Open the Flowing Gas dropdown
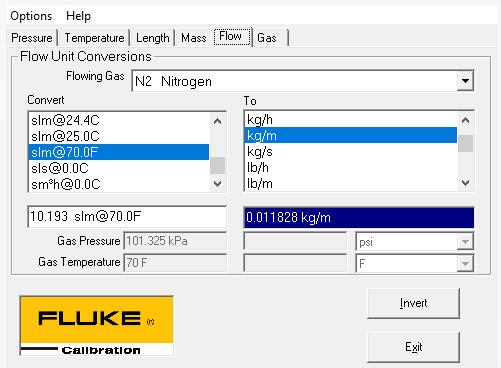Viewport: 501px width, 368px height. (x=465, y=81)
